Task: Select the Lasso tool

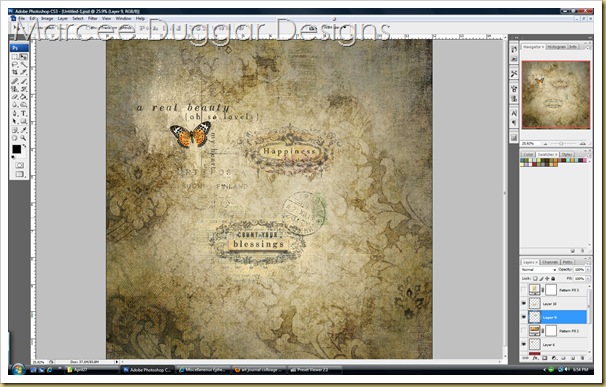Action: pos(15,65)
